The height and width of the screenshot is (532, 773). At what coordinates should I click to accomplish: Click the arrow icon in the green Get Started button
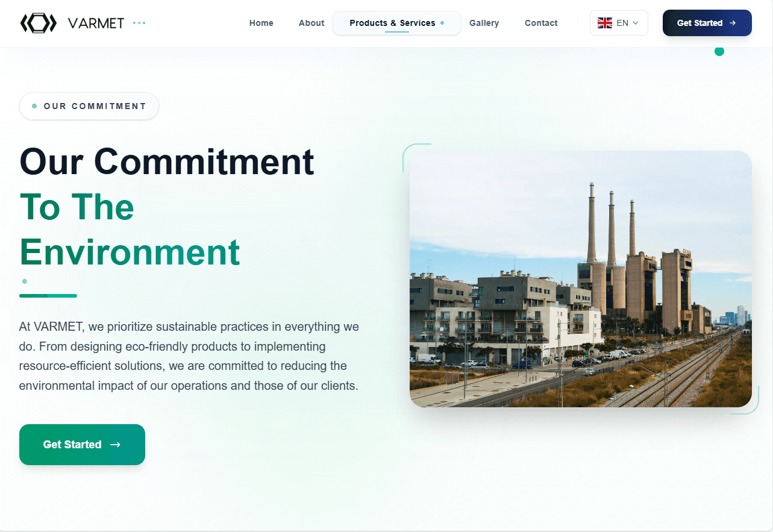(115, 445)
